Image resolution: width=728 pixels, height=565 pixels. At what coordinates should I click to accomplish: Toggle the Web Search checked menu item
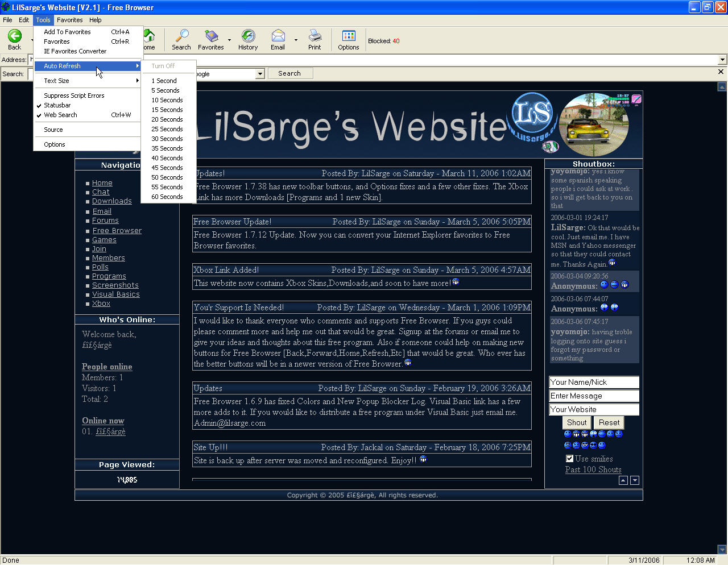pyautogui.click(x=88, y=115)
